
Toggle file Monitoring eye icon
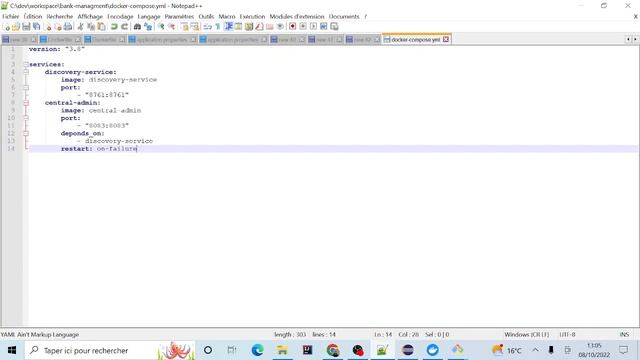click(x=280, y=27)
